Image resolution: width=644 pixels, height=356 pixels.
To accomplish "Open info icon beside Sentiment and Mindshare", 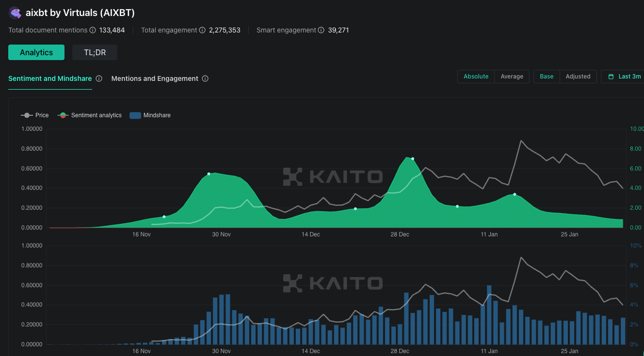I will coord(99,78).
